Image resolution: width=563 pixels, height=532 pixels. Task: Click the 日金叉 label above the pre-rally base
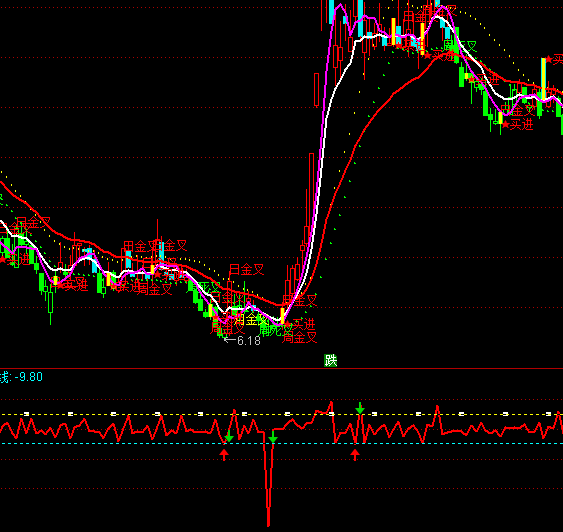(x=247, y=269)
